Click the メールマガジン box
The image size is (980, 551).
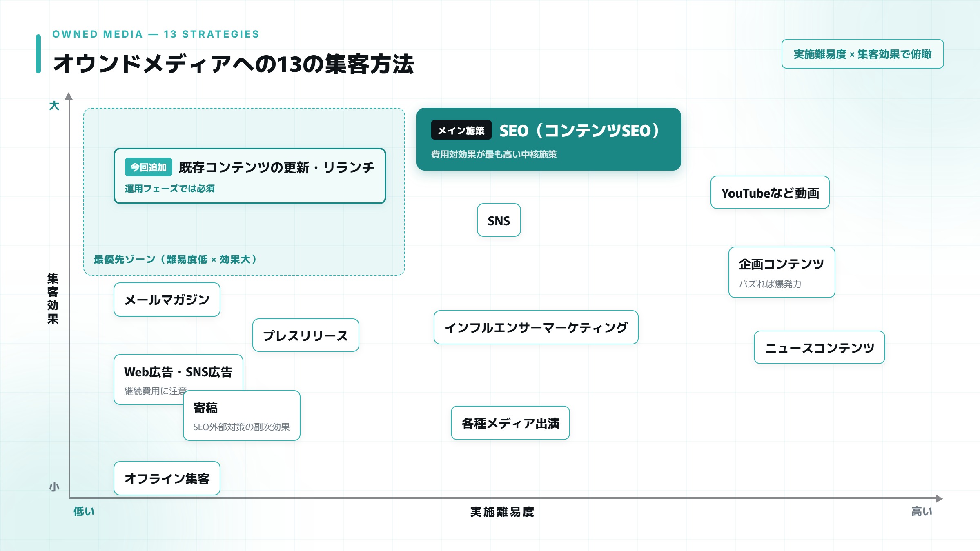point(167,300)
